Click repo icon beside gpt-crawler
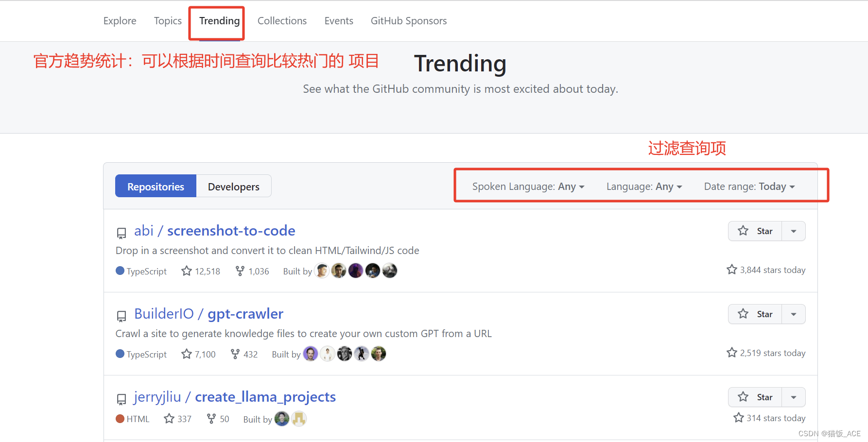This screenshot has height=442, width=868. 122,316
